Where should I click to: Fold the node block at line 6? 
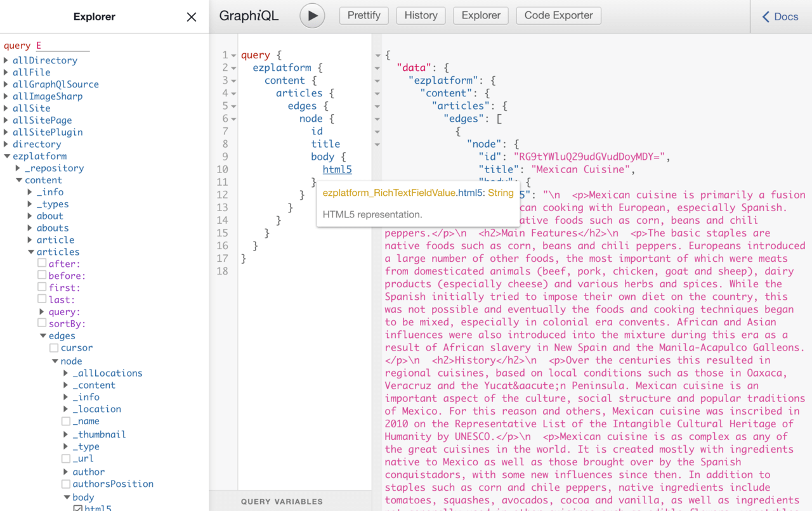tap(233, 119)
